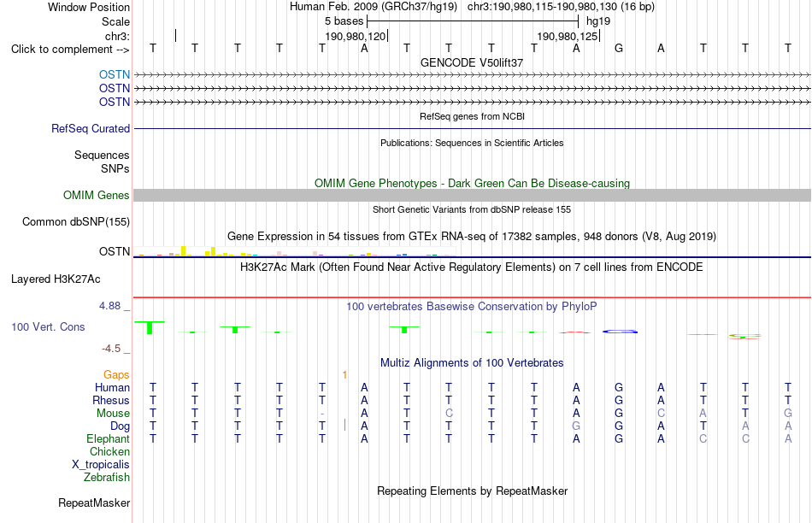Select the Rhesus alignment row label
The width and height of the screenshot is (812, 523).
point(111,400)
